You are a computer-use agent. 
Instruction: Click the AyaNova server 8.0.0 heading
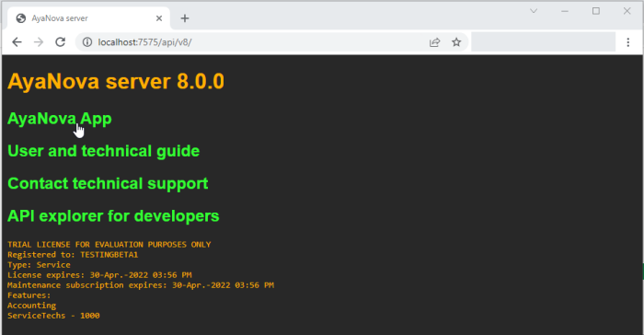click(116, 81)
